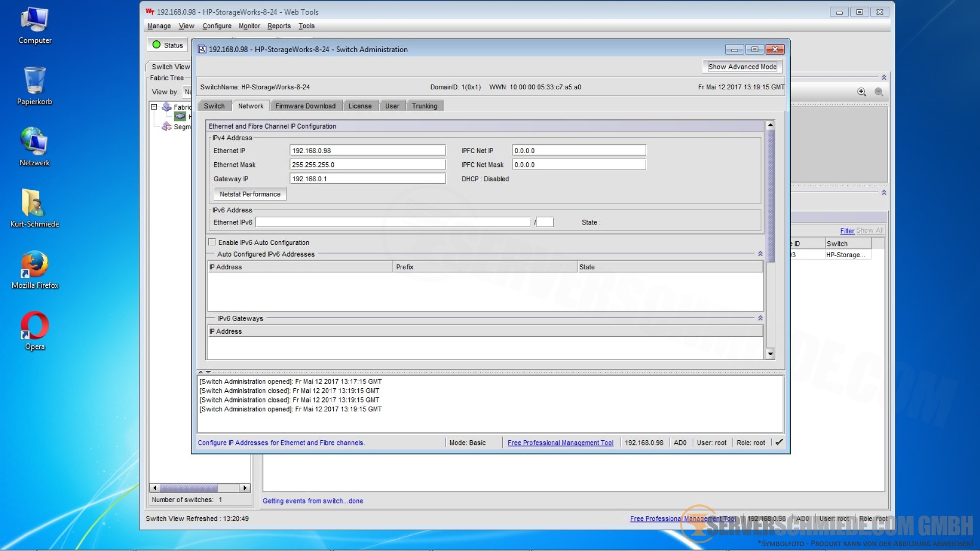Switch to the Firmware Download tab

pos(305,106)
